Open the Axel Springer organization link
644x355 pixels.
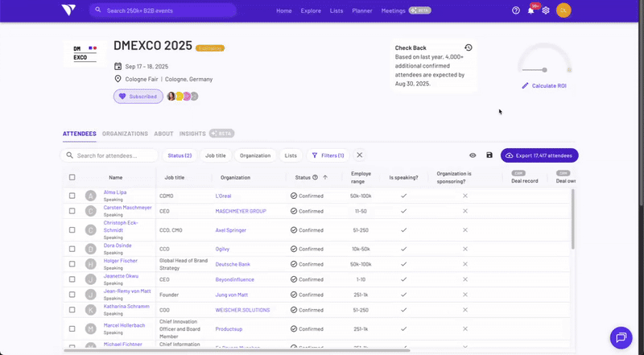(x=230, y=230)
